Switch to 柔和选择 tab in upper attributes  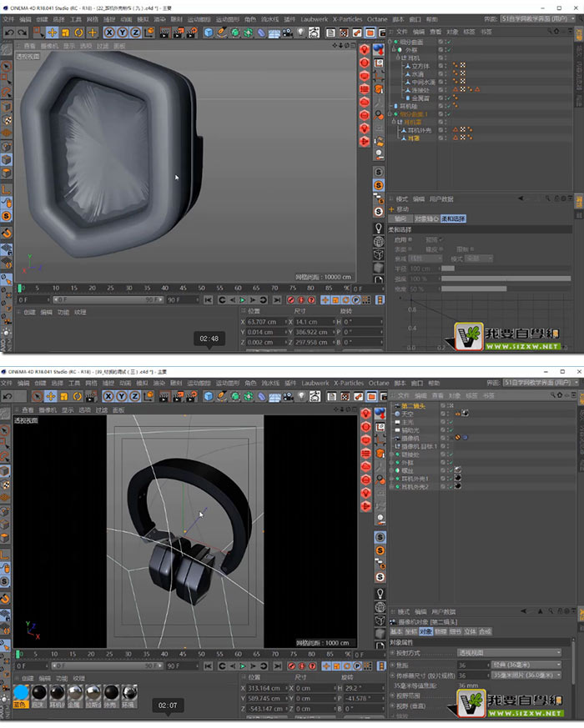point(453,218)
